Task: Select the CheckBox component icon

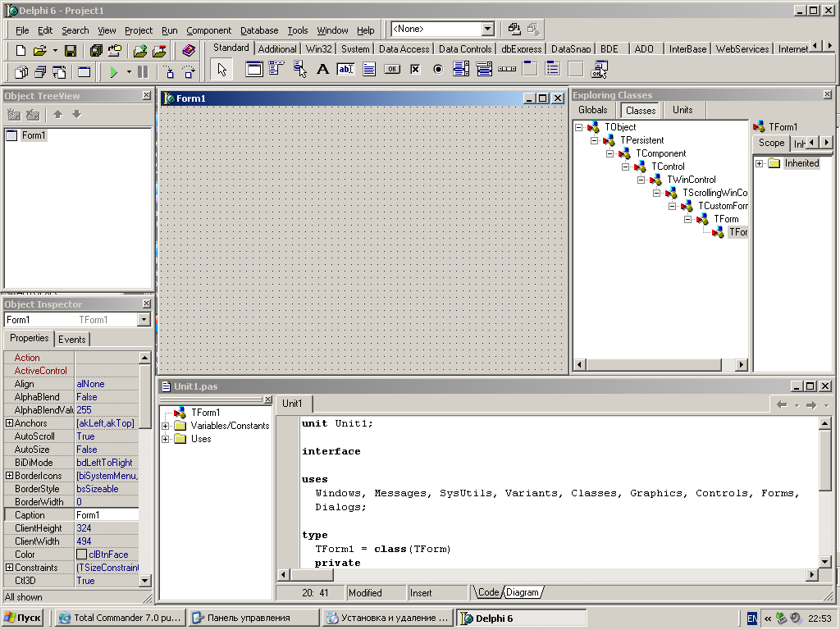Action: point(415,69)
